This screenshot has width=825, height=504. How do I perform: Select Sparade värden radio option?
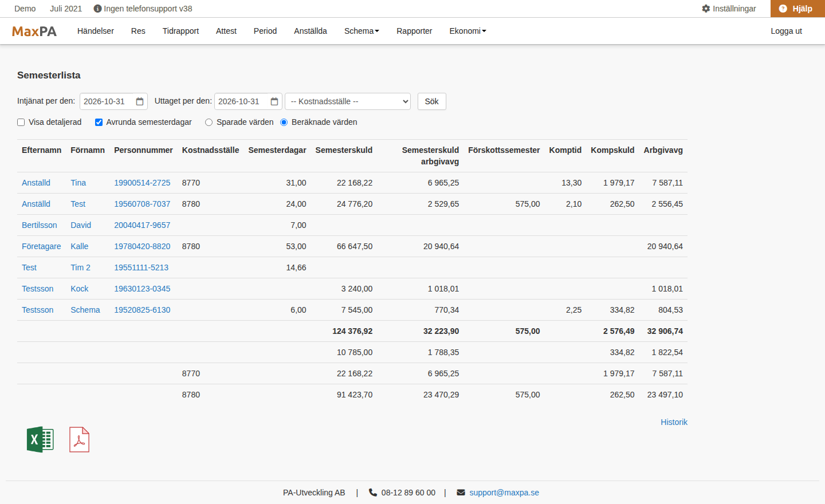pos(209,122)
